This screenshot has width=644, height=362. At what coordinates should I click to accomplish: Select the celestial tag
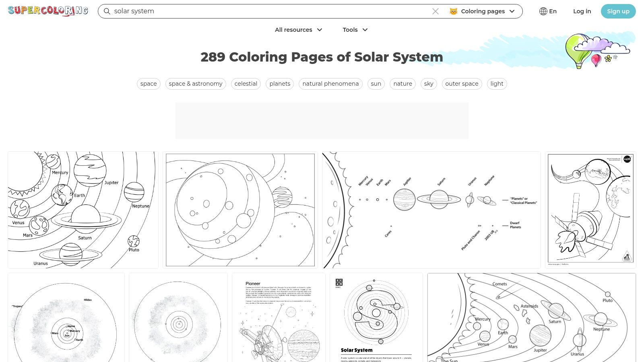(246, 84)
